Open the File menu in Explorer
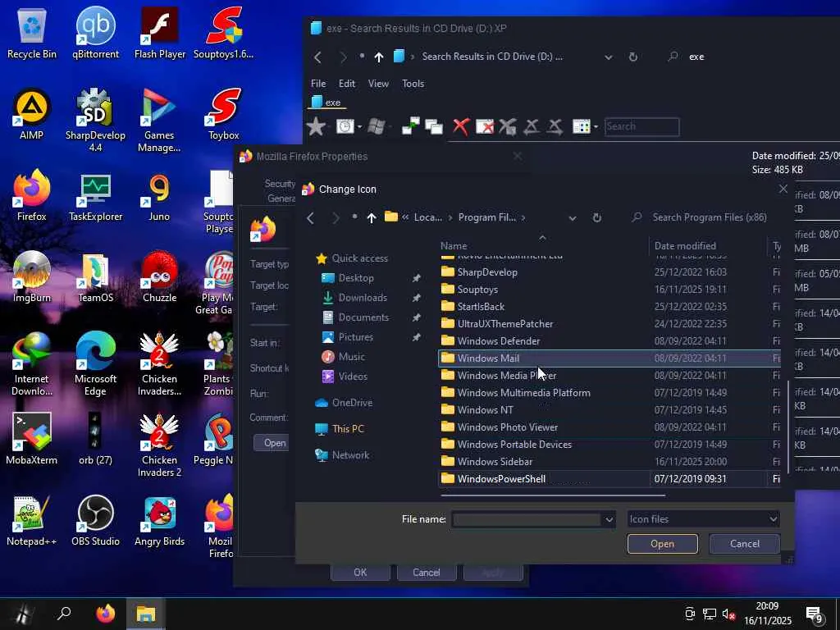The height and width of the screenshot is (630, 840). point(318,84)
